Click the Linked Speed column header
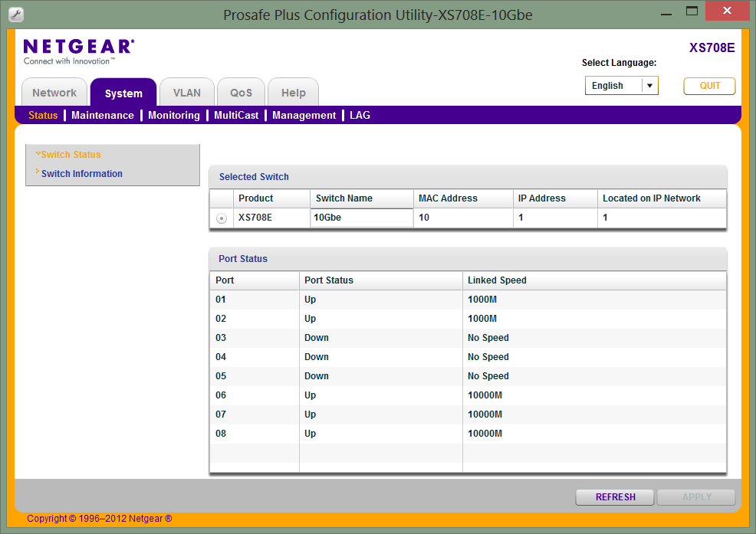The image size is (756, 534). [x=594, y=280]
